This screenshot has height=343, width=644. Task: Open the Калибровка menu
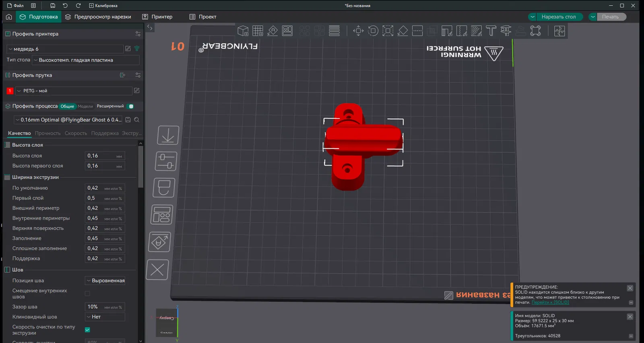point(103,6)
